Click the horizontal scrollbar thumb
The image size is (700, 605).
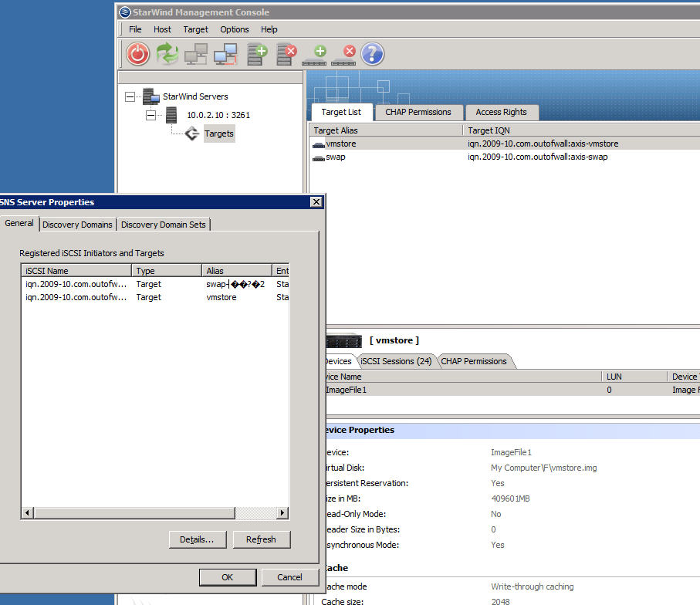(x=134, y=512)
